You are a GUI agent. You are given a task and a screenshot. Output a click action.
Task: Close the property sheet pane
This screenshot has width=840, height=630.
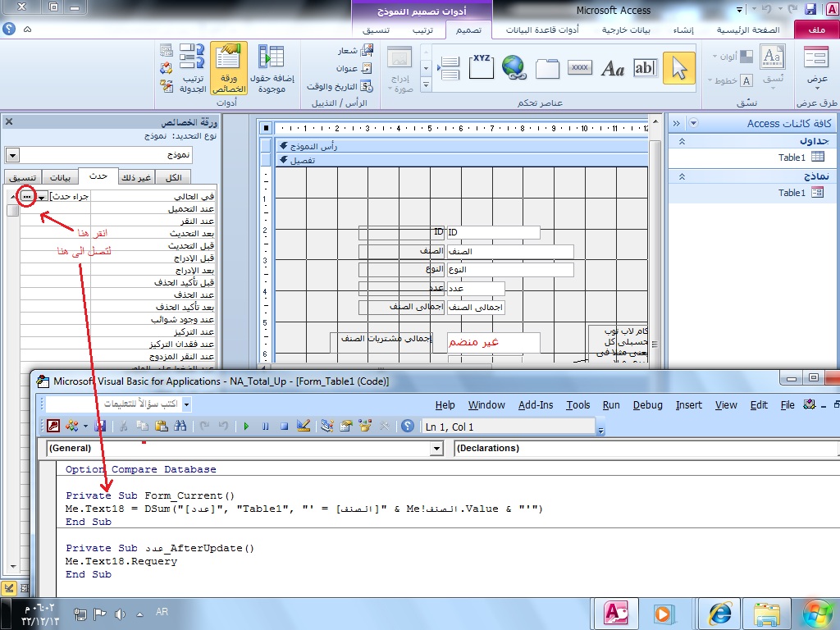tap(9, 121)
